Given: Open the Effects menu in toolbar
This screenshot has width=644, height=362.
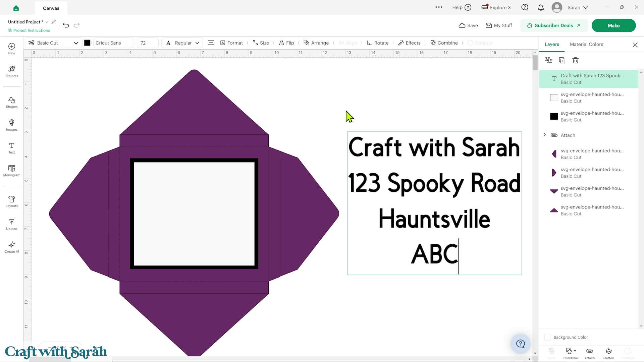Looking at the screenshot, I should (409, 43).
